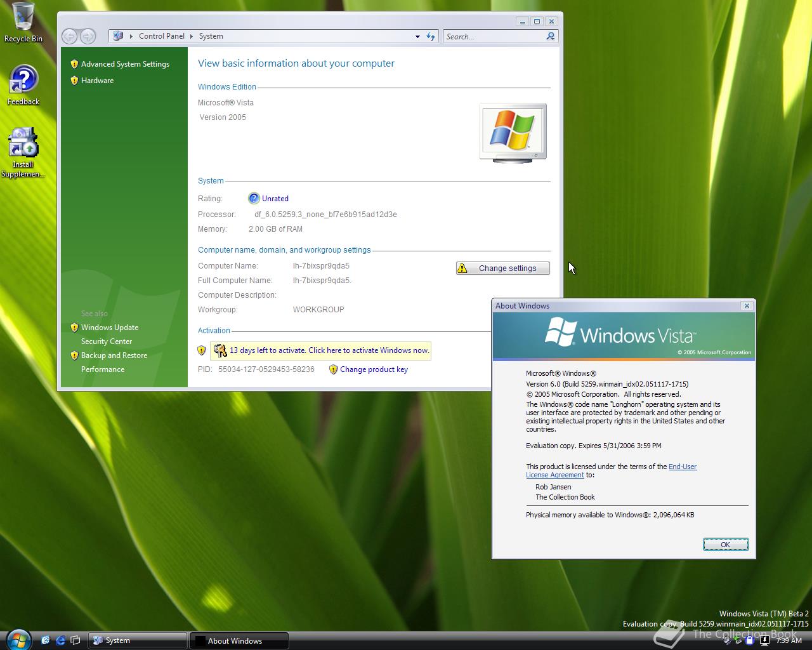812x650 pixels.
Task: Click the 13 days left to activate link
Action: pos(329,350)
